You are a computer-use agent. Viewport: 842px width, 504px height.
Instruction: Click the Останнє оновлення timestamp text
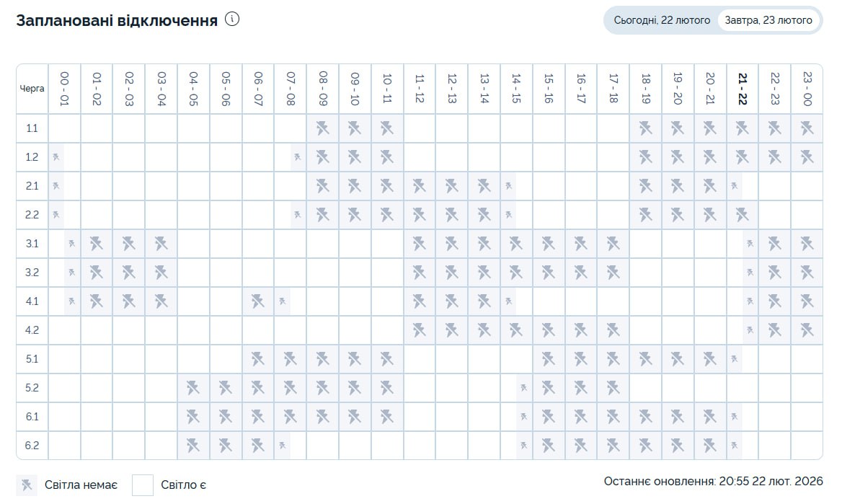[x=713, y=481]
